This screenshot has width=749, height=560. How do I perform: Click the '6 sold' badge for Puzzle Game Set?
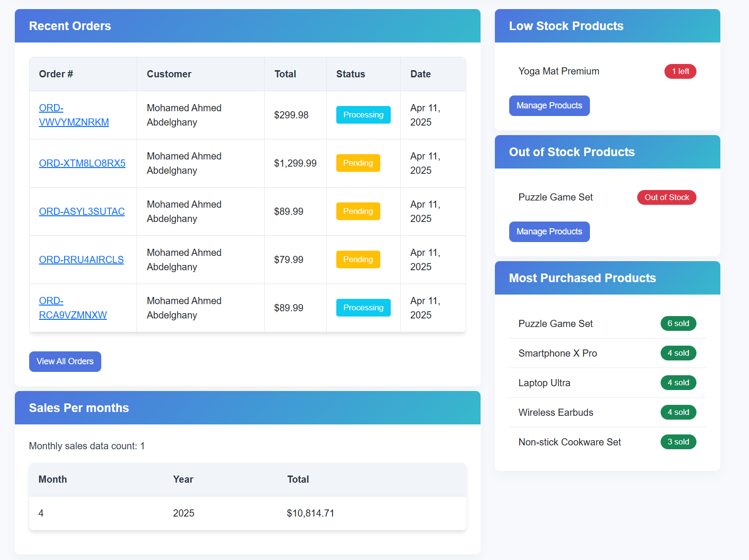pos(678,323)
